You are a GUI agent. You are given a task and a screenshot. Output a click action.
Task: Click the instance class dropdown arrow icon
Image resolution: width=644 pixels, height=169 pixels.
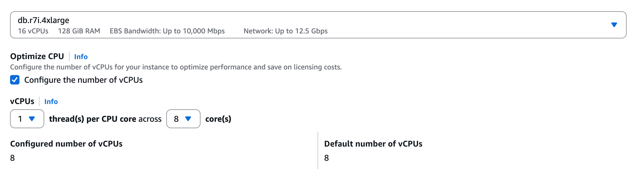click(614, 25)
